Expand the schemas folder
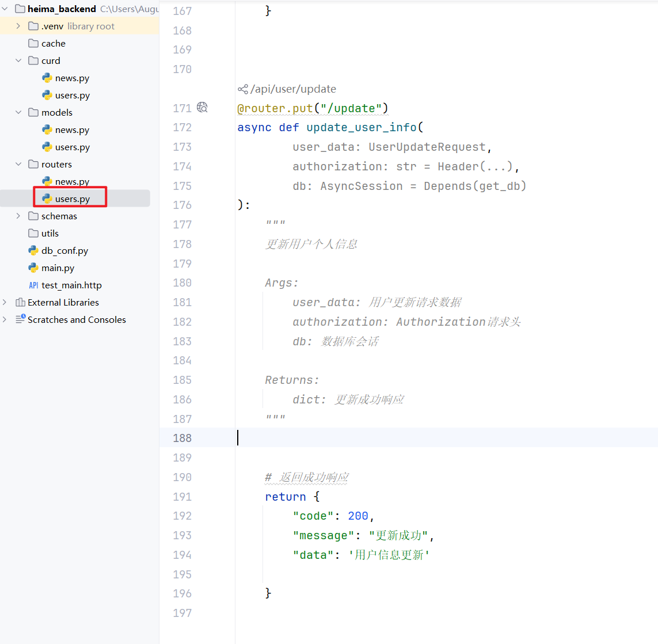The width and height of the screenshot is (658, 644). pos(18,216)
